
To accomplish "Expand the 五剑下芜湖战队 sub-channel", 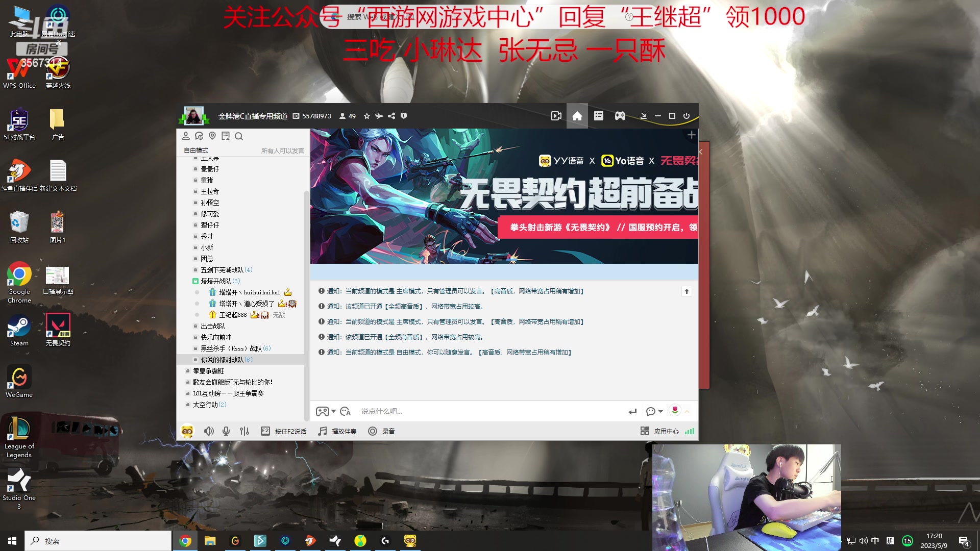I will click(226, 270).
